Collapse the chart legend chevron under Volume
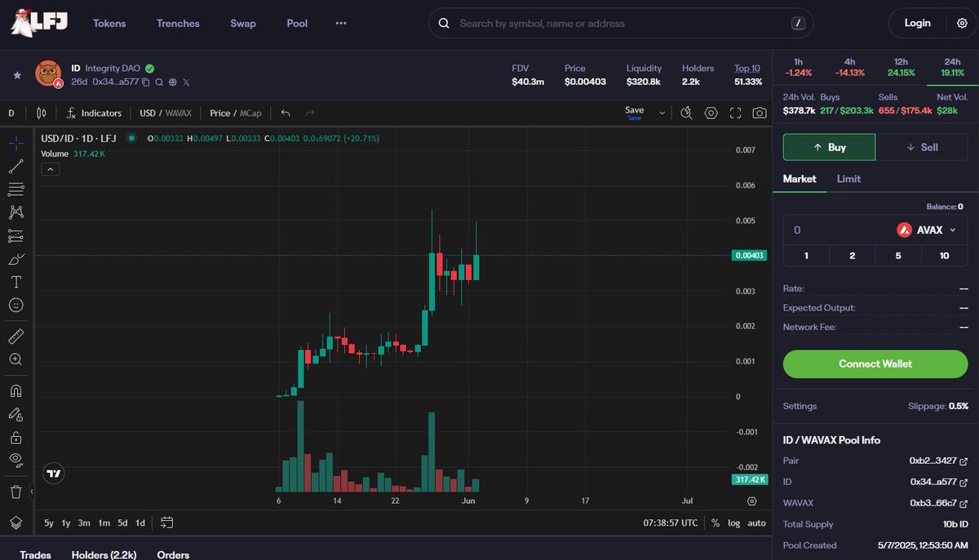 tap(49, 170)
